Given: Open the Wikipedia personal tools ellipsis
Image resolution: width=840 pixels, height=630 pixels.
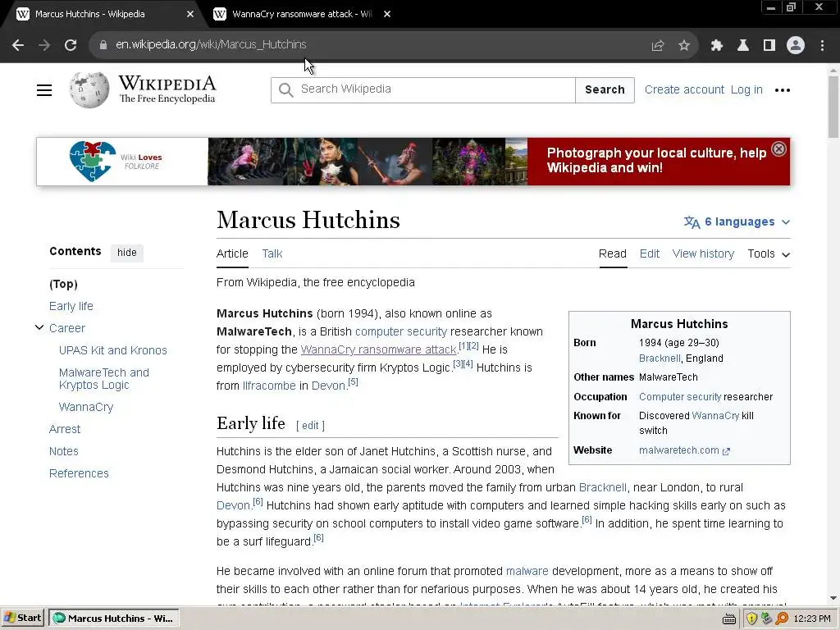Looking at the screenshot, I should tap(782, 90).
